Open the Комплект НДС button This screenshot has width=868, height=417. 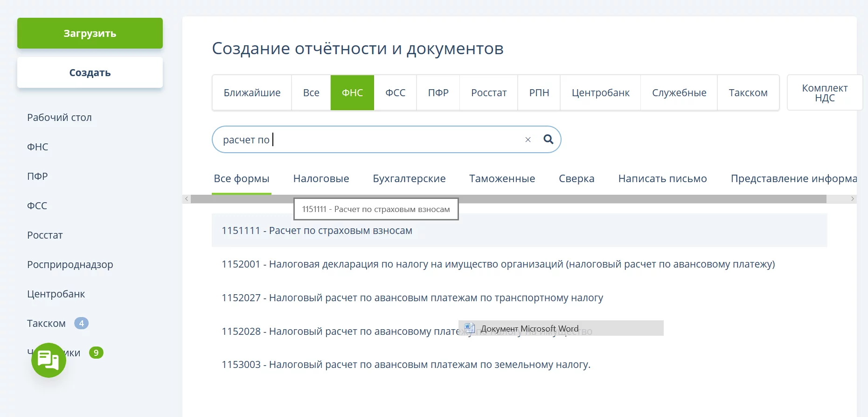[824, 93]
